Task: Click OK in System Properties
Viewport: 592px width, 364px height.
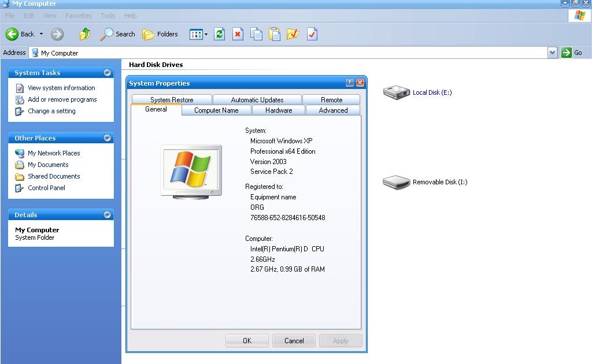Action: [x=247, y=341]
